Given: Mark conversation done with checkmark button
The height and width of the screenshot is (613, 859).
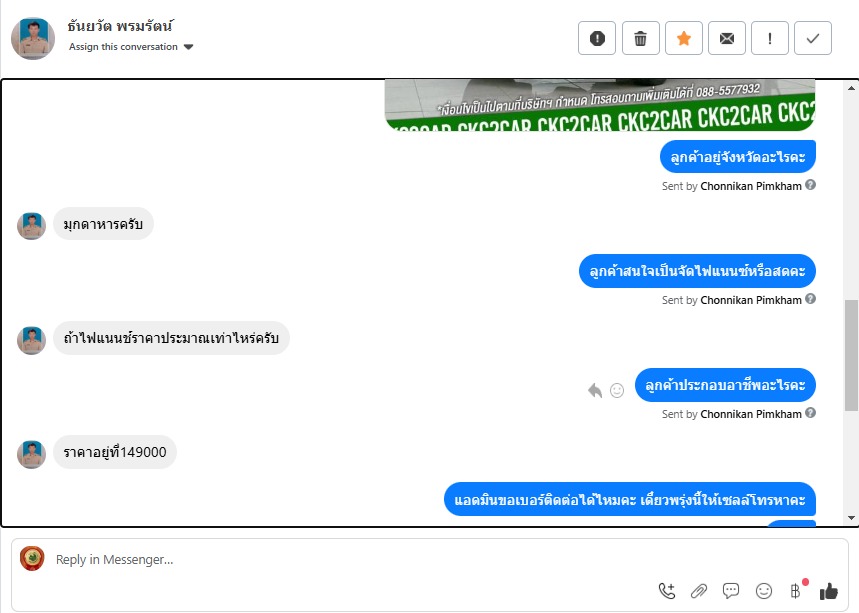Looking at the screenshot, I should pos(813,38).
